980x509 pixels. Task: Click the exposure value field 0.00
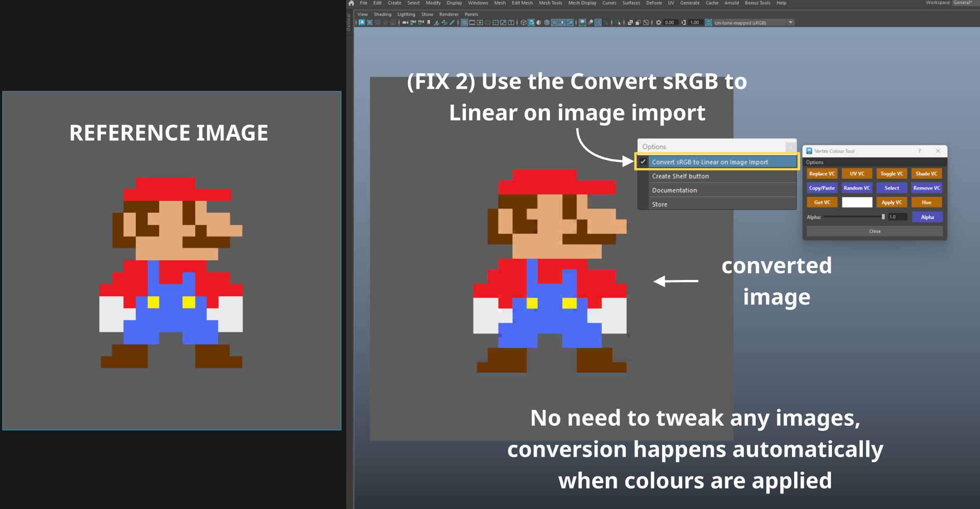coord(670,23)
